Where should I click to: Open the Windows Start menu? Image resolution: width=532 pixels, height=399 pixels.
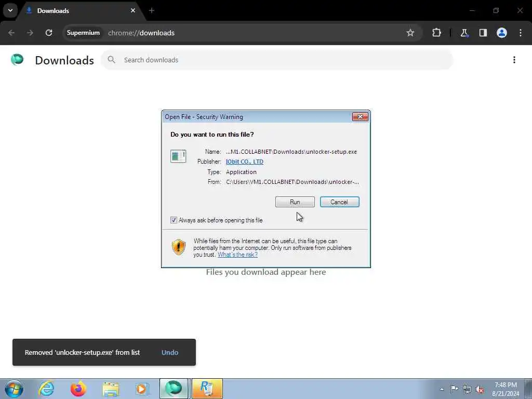point(14,389)
